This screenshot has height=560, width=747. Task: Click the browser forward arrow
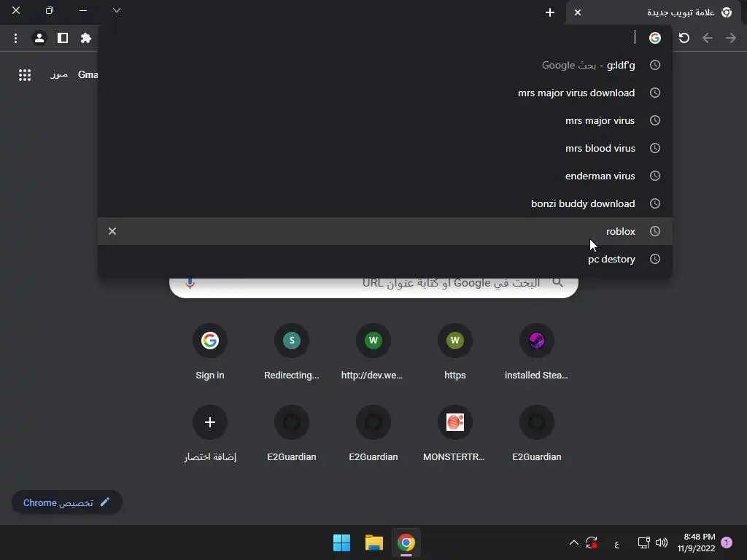pos(731,38)
